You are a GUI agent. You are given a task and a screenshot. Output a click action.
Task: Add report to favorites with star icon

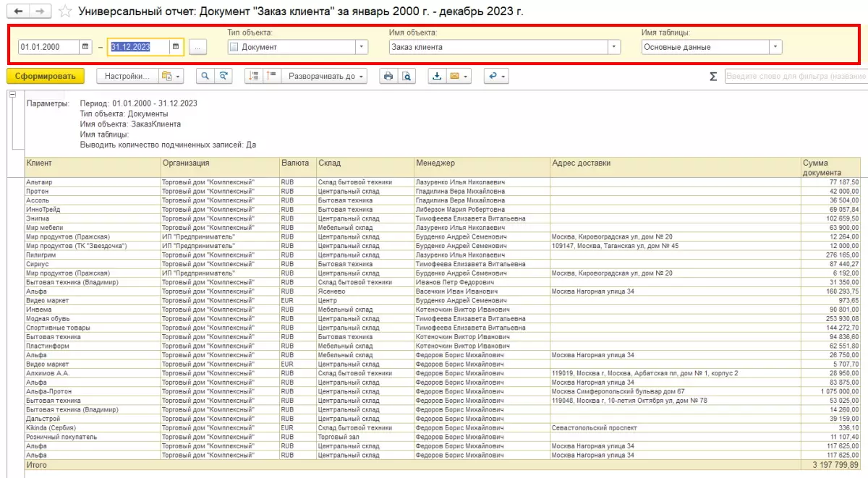point(65,12)
